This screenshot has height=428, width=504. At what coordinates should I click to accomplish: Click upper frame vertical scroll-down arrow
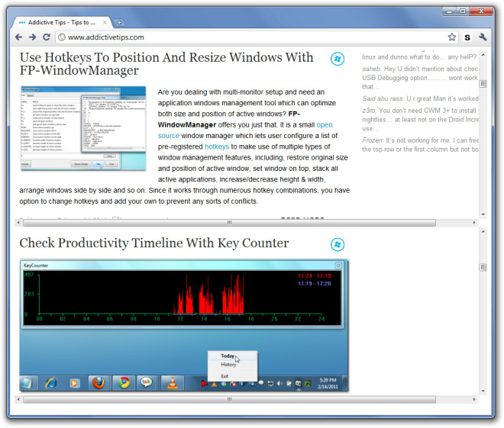coord(483,214)
